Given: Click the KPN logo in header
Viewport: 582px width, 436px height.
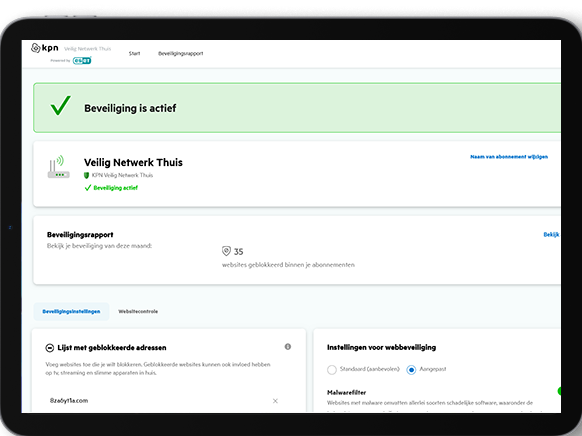Looking at the screenshot, I should tap(45, 48).
